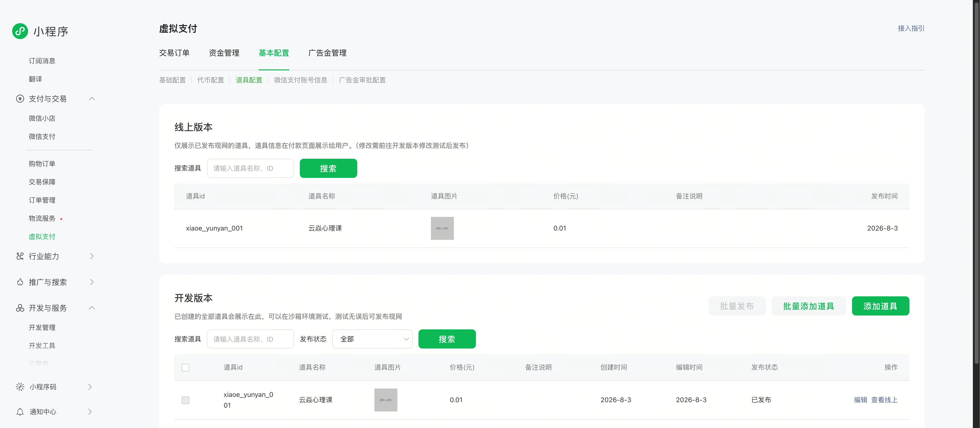
Task: Open the 微信支付账号信息 sub-tab
Action: [x=301, y=80]
